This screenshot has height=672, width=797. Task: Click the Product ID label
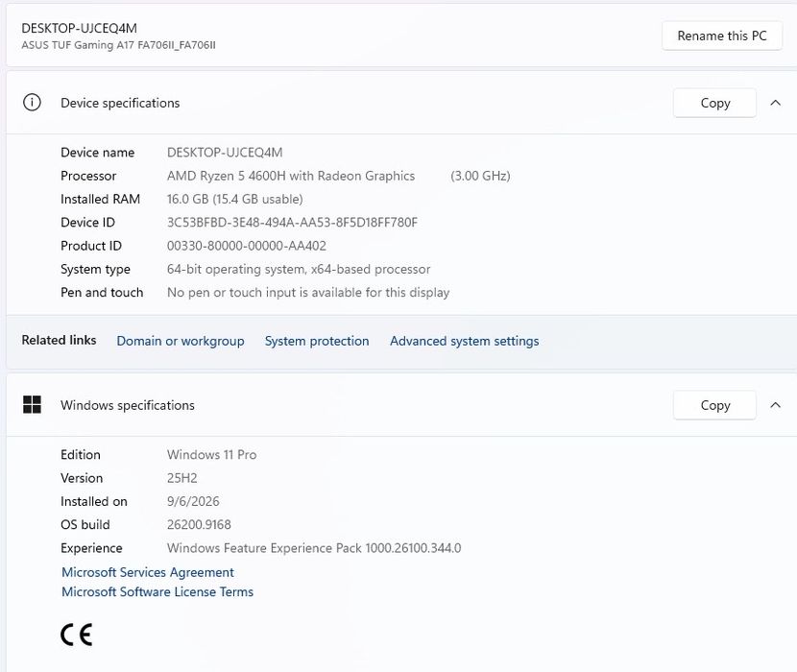point(91,246)
